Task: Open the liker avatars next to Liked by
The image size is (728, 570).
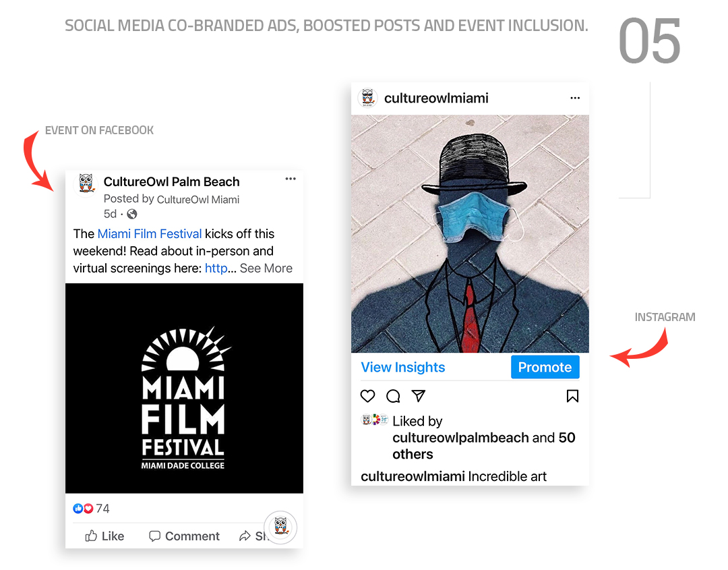Action: (x=375, y=420)
